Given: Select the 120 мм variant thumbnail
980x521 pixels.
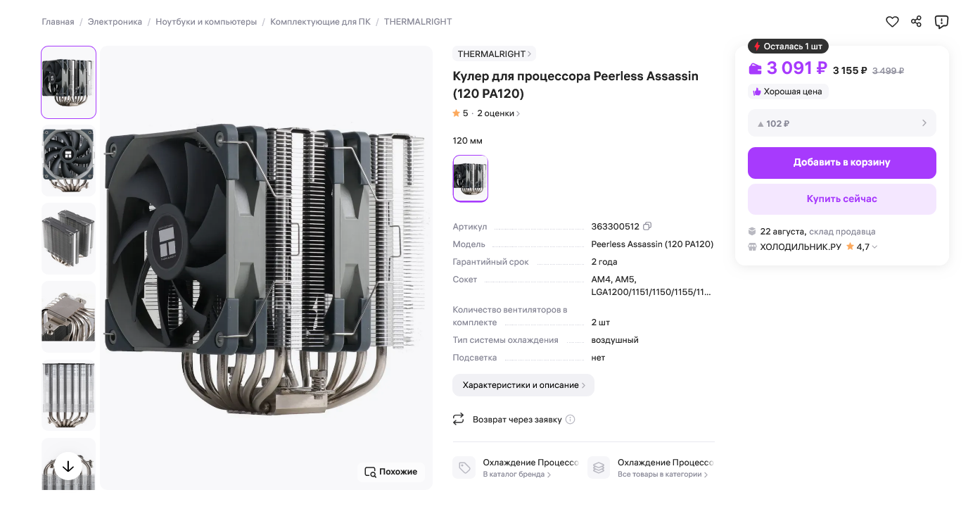Looking at the screenshot, I should coord(471,179).
